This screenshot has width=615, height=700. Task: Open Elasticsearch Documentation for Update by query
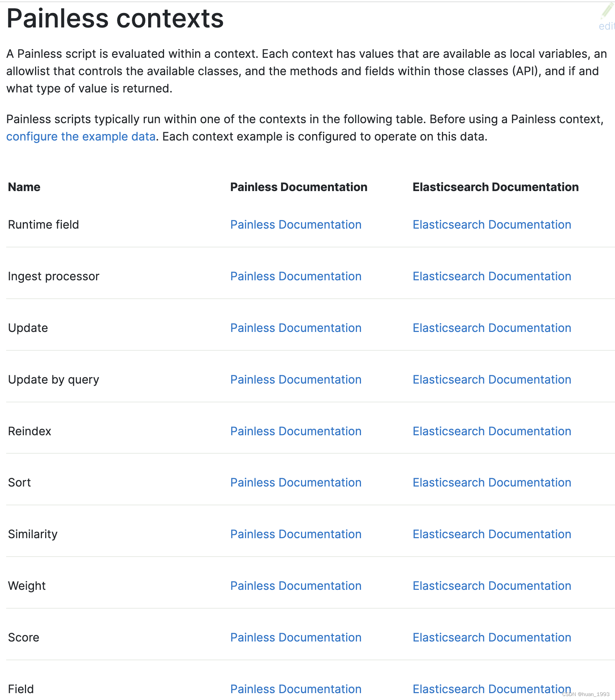(491, 380)
